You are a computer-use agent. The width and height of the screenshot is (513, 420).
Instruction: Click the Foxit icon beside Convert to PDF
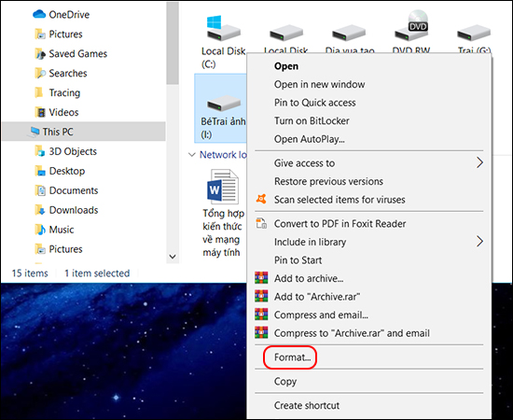[261, 223]
